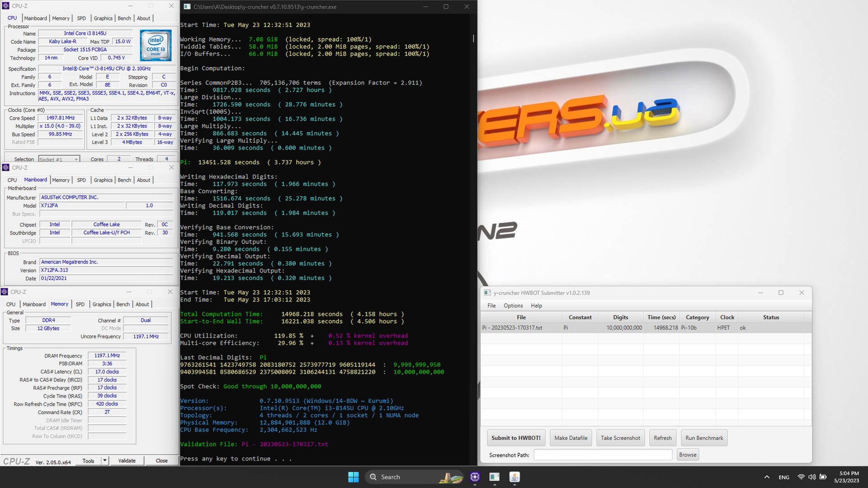Open the Tools dropdown arrow in CPU-Z

105,460
